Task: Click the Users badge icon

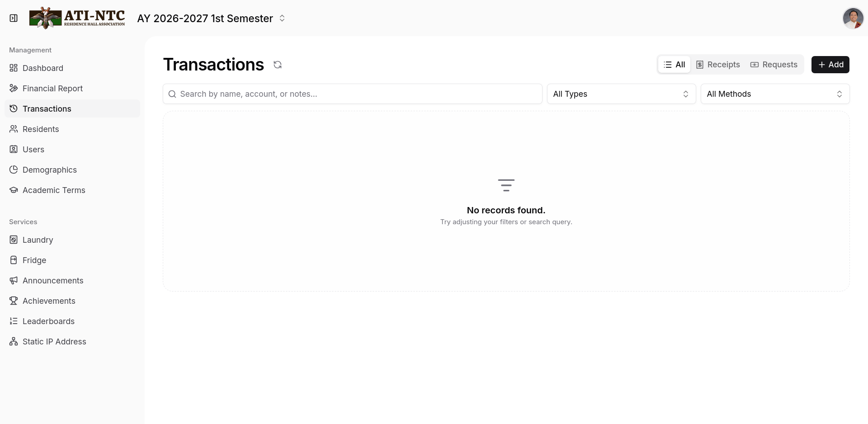Action: click(14, 150)
